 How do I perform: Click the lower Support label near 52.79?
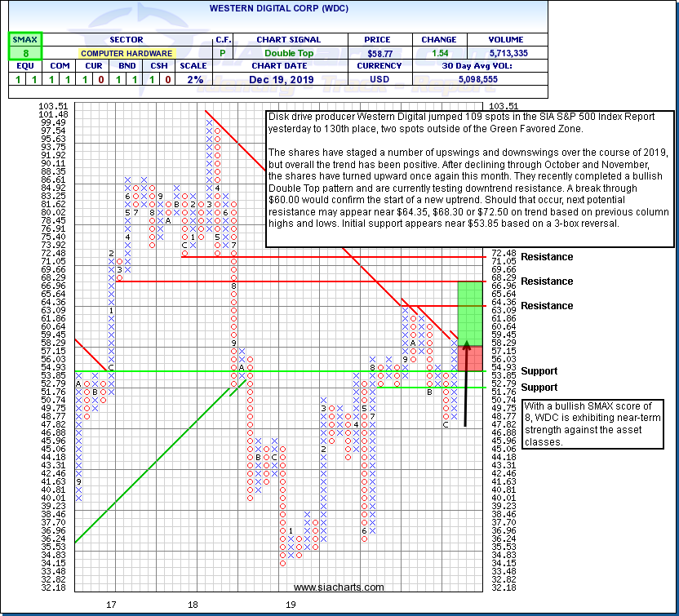(x=539, y=388)
